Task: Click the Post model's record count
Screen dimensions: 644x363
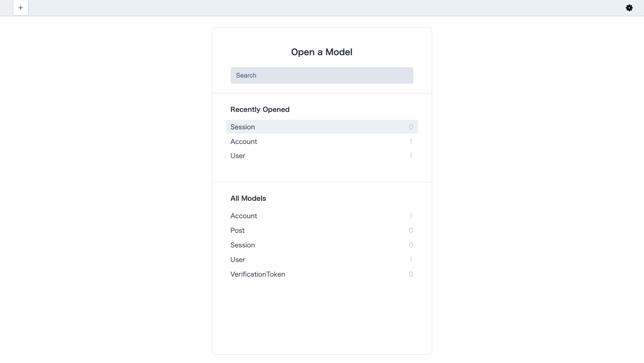Action: (x=411, y=230)
